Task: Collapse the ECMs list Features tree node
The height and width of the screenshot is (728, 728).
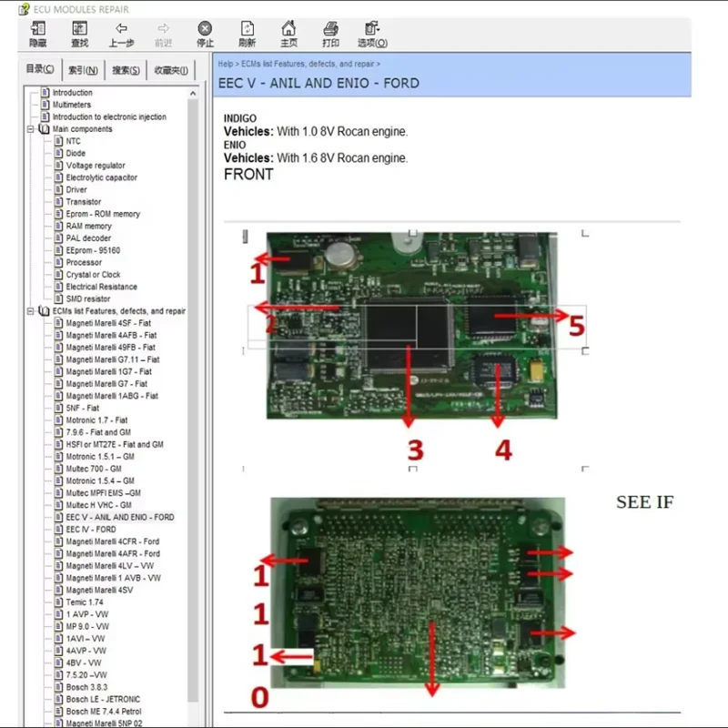Action: click(31, 311)
